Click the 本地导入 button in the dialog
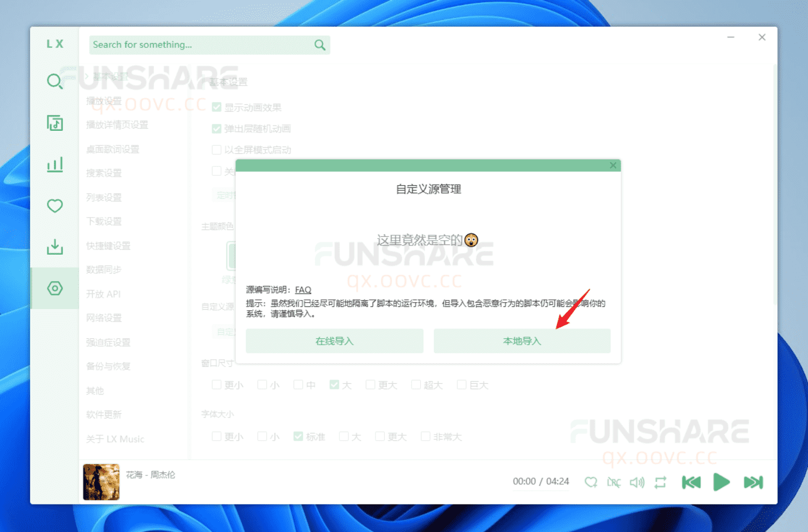 click(522, 340)
